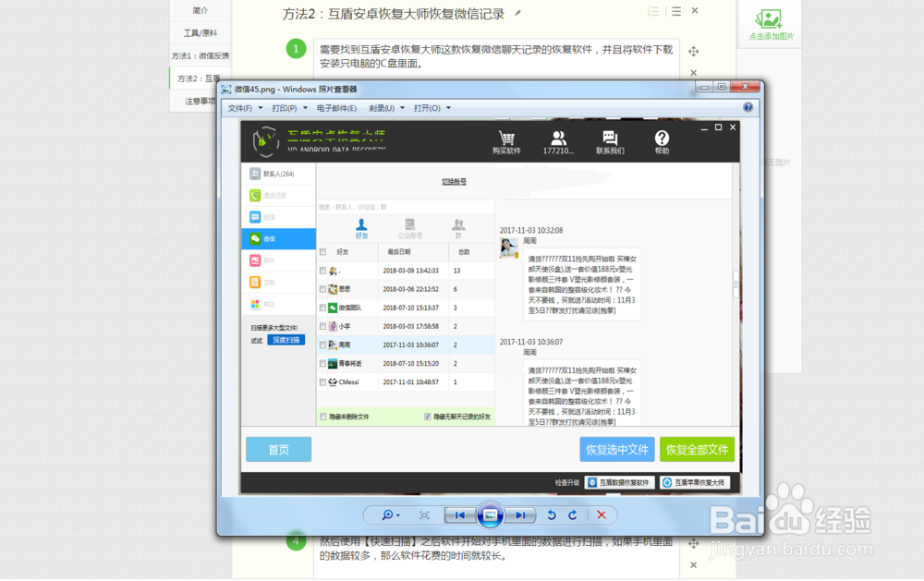
Task: Click the move handle beside step 1
Action: point(694,52)
